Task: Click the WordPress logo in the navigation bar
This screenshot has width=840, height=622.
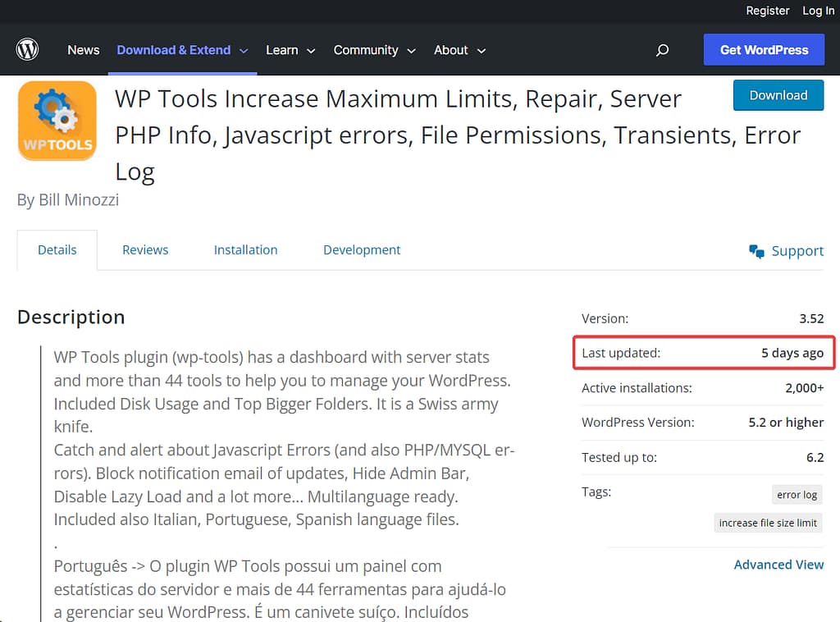Action: point(27,49)
